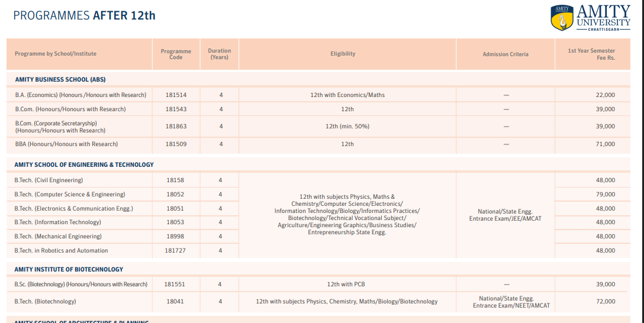This screenshot has width=644, height=323.
Task: Select 'B.Tech. in Robotics and Automation' programme name
Action: pyautogui.click(x=61, y=250)
